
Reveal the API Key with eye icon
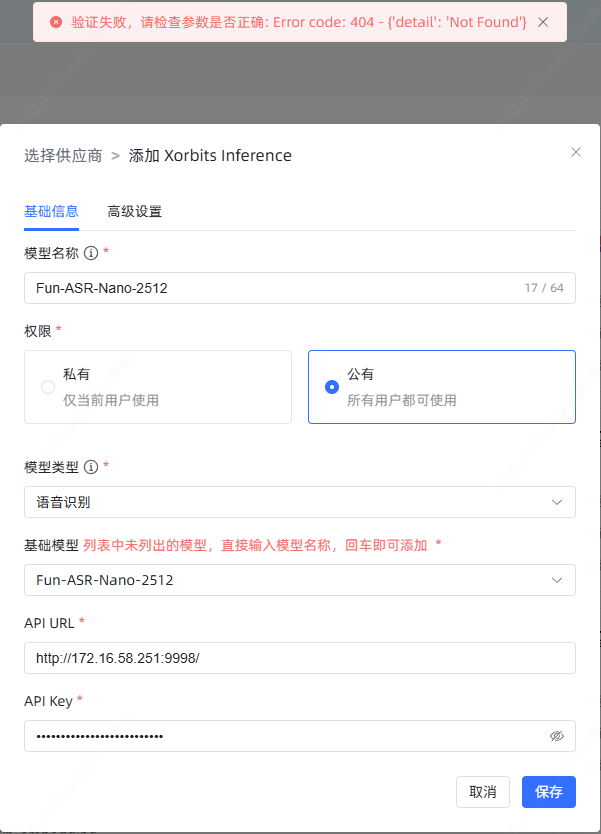[x=557, y=736]
